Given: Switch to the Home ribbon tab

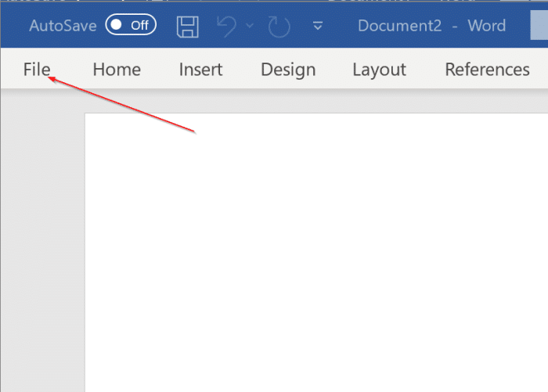Looking at the screenshot, I should (x=117, y=69).
